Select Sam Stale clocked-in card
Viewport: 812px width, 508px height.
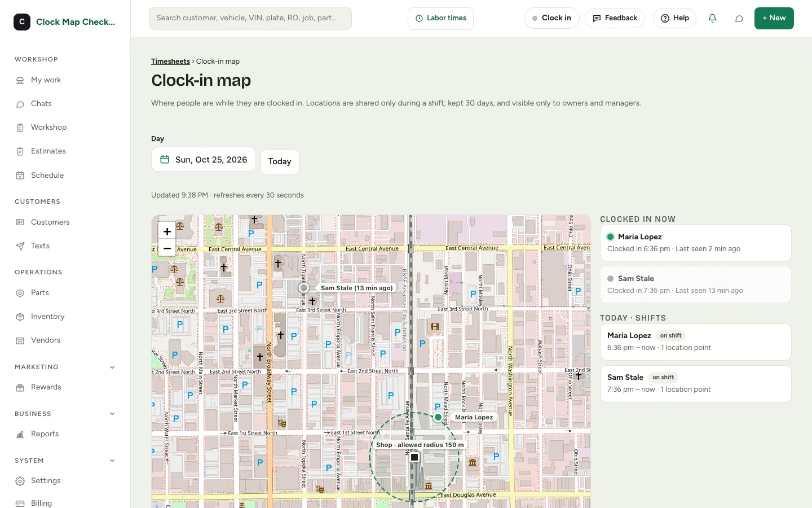tap(696, 284)
